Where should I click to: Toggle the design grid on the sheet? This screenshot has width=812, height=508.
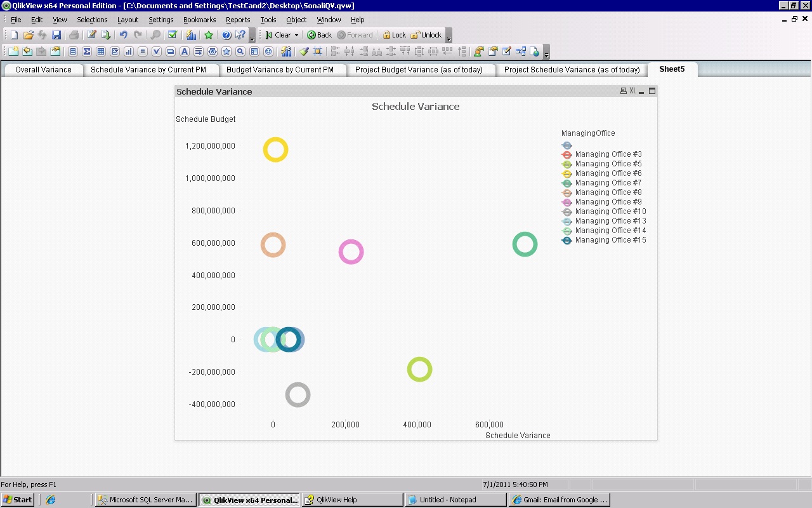click(x=317, y=51)
